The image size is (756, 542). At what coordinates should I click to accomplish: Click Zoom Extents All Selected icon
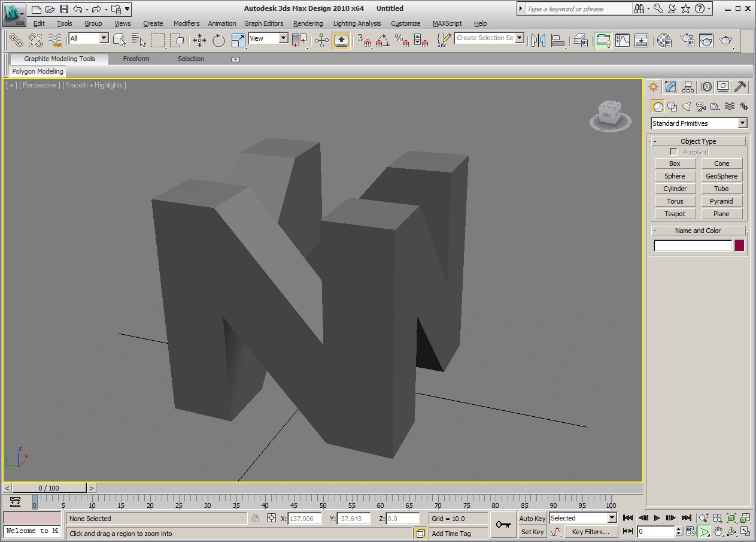[746, 518]
